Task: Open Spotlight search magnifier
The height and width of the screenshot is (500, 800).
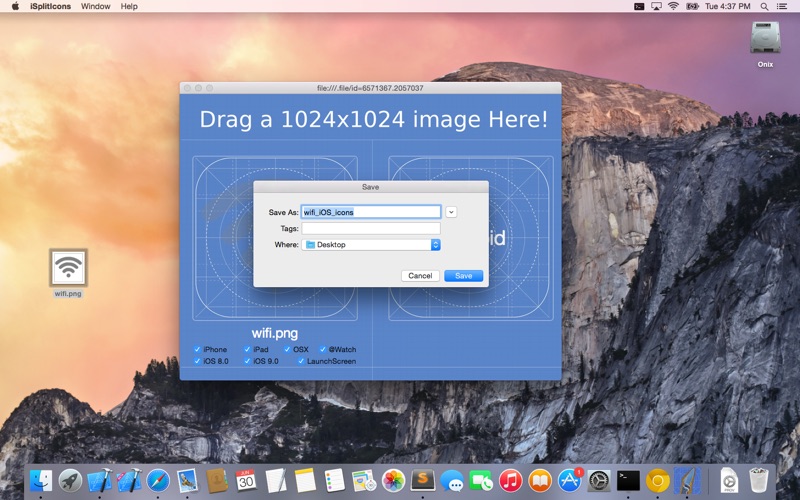Action: click(x=764, y=6)
